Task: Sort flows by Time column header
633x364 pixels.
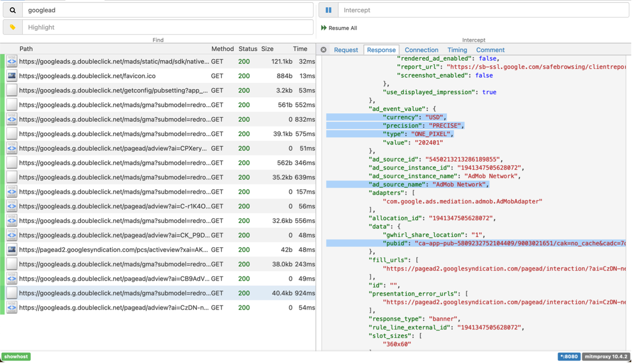Action: click(x=300, y=49)
